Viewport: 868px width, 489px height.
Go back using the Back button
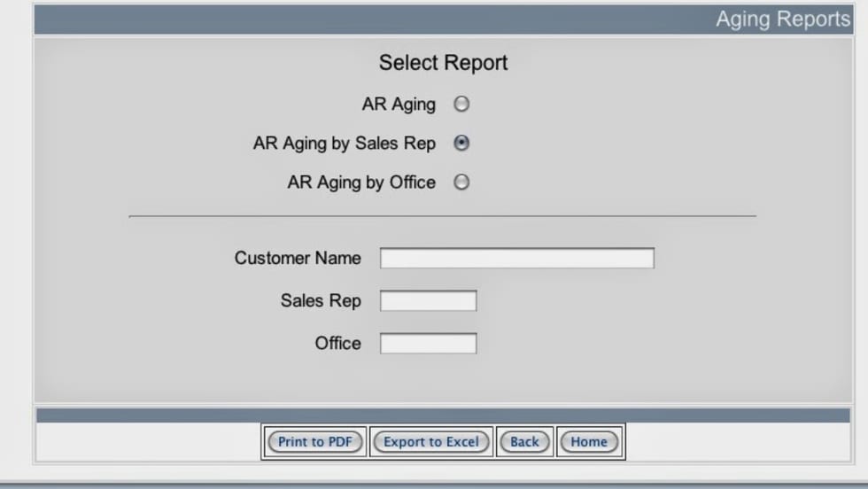pos(524,442)
